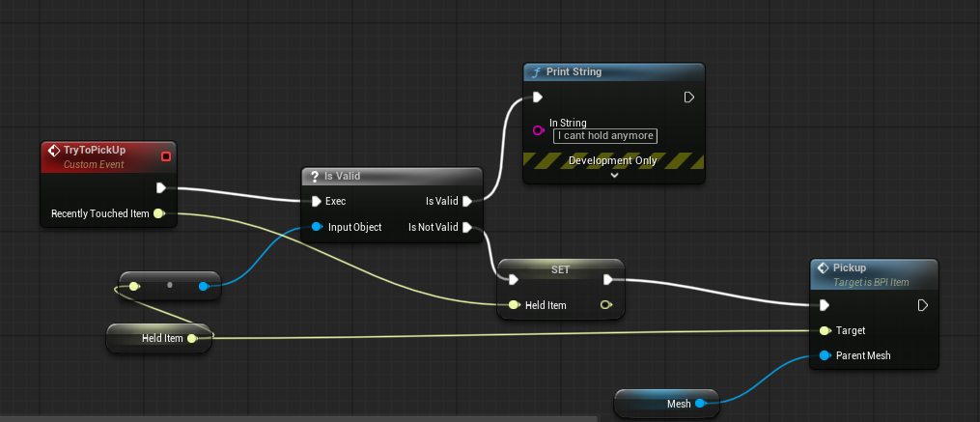This screenshot has width=980, height=422.
Task: Click the red delegate pin on TryToPickUp
Action: pyautogui.click(x=166, y=156)
